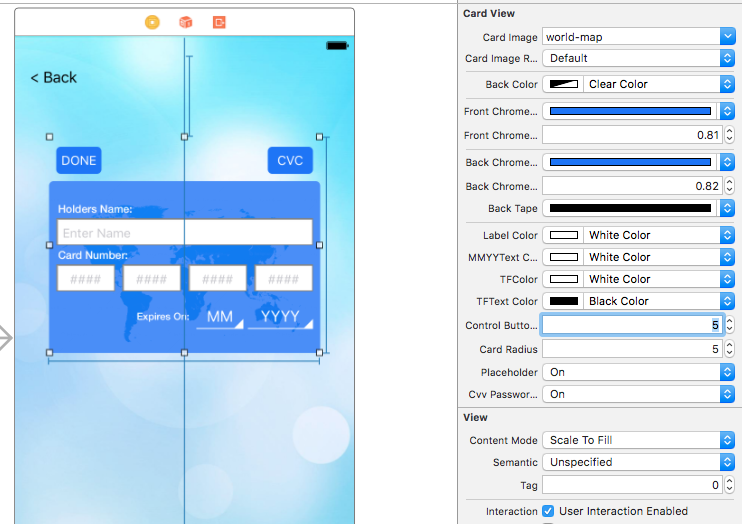This screenshot has height=524, width=742.
Task: Click the battery icon in status bar
Action: [x=337, y=45]
